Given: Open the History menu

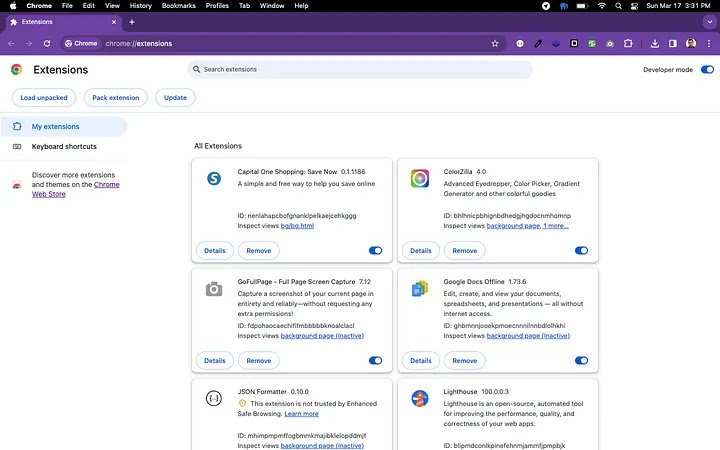Looking at the screenshot, I should (141, 6).
